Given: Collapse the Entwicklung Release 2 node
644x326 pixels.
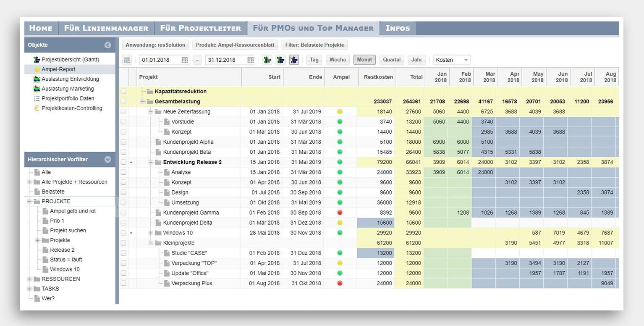Looking at the screenshot, I should [151, 162].
